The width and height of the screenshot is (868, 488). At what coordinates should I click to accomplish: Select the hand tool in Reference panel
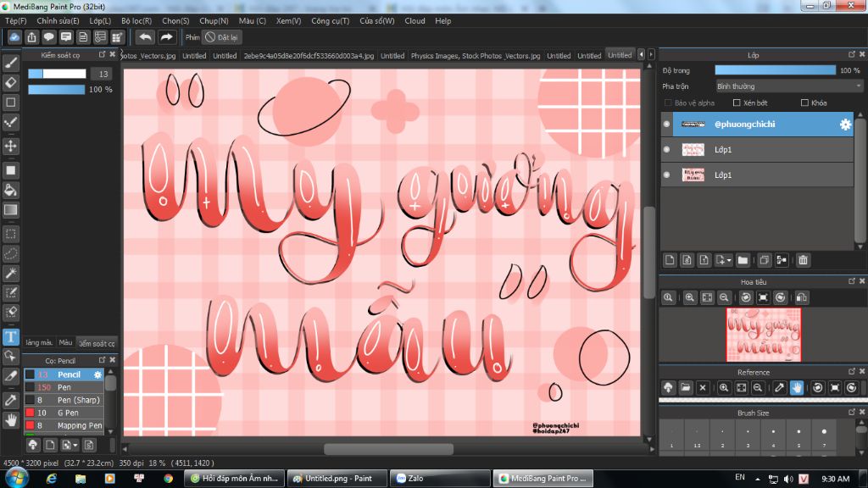pos(797,388)
